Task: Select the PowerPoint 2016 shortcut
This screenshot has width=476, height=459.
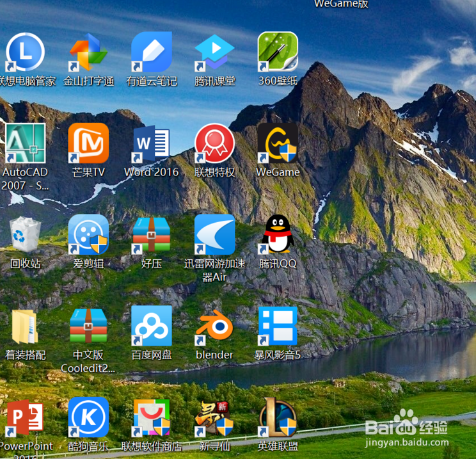Action: 25,417
